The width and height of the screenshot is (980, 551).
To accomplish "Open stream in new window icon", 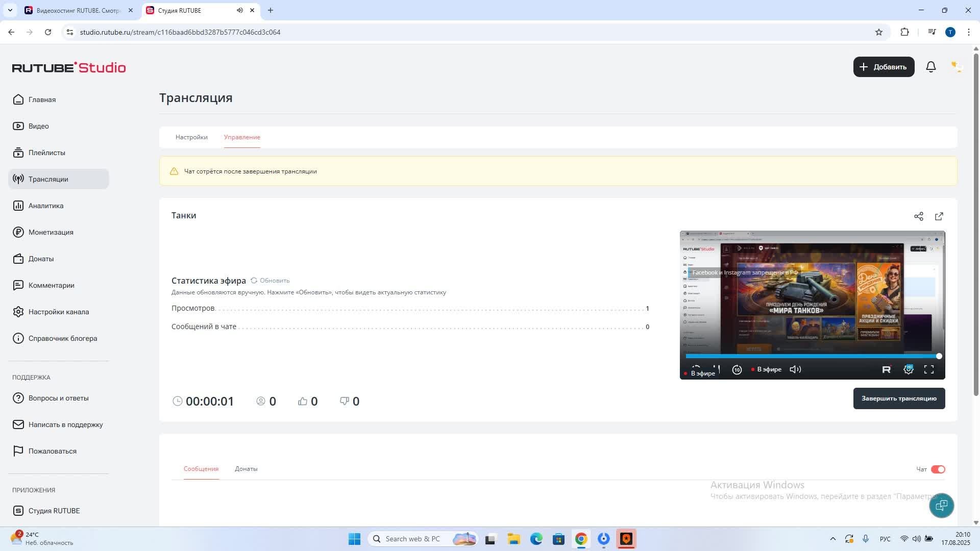I will click(939, 216).
